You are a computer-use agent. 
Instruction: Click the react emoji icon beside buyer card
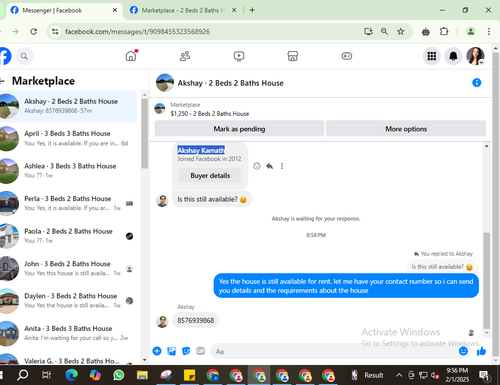257,166
